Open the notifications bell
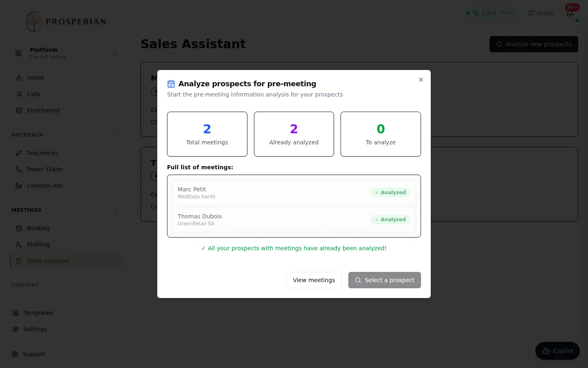The width and height of the screenshot is (588, 368). pos(570,13)
